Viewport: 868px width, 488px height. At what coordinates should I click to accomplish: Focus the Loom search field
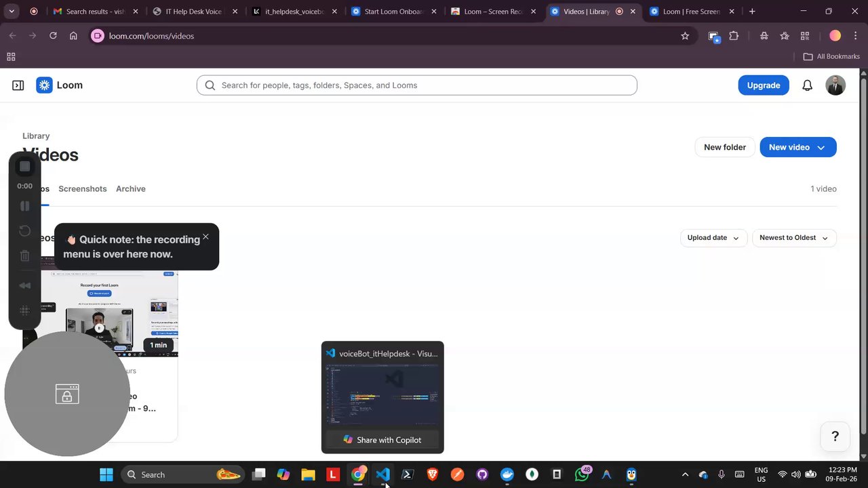(416, 85)
